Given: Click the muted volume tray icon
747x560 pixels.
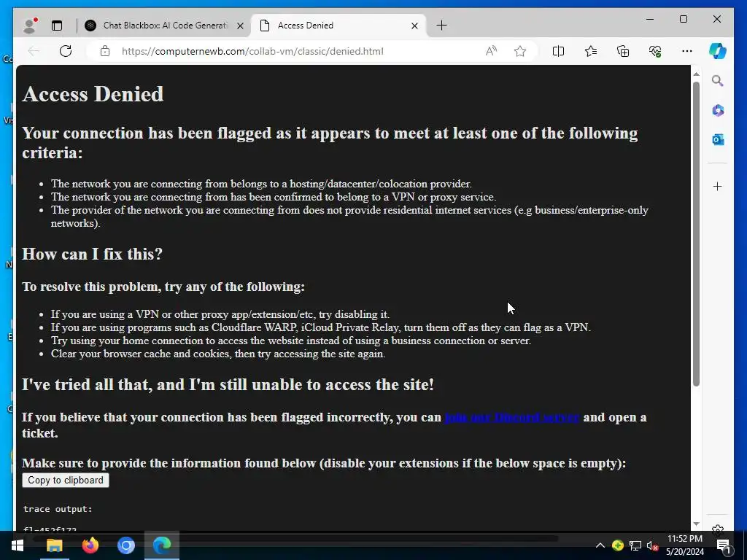Looking at the screenshot, I should pos(652,545).
